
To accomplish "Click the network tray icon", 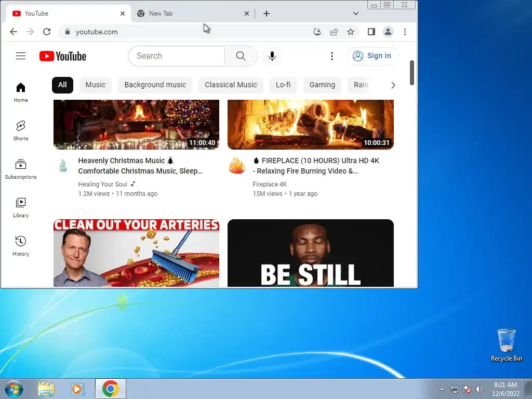I will tap(454, 389).
